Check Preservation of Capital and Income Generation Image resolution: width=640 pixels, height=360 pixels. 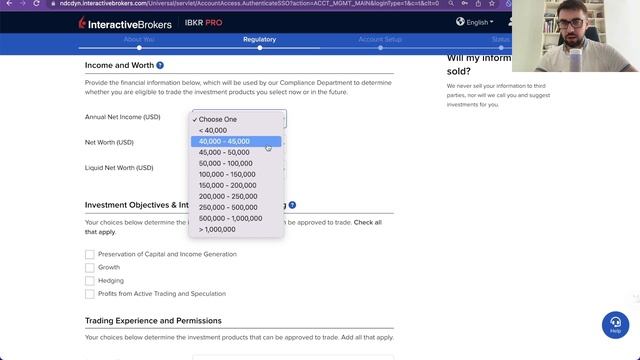click(x=90, y=254)
